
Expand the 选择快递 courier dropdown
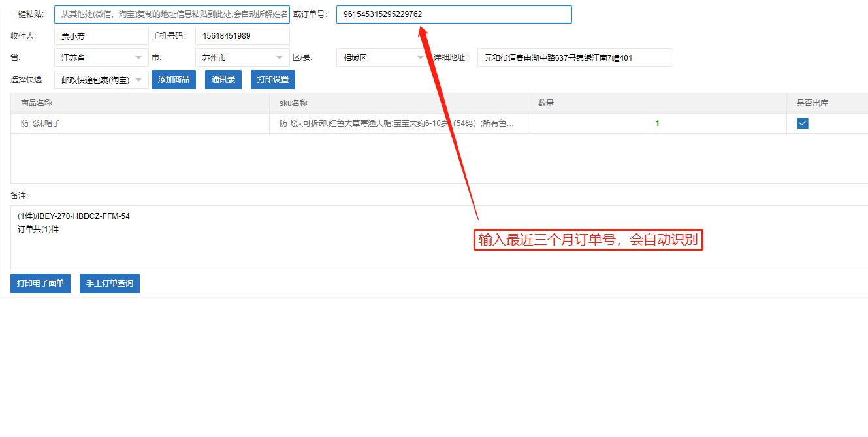[101, 80]
